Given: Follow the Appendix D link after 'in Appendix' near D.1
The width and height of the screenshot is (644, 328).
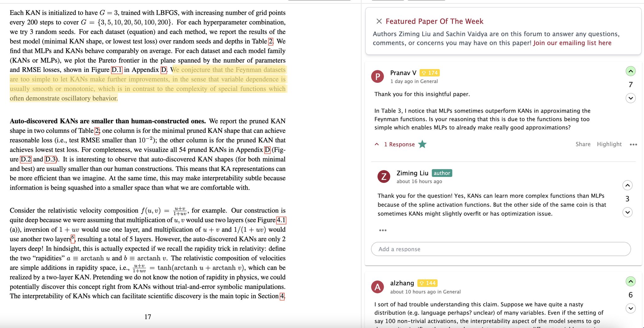Looking at the screenshot, I should [x=164, y=70].
